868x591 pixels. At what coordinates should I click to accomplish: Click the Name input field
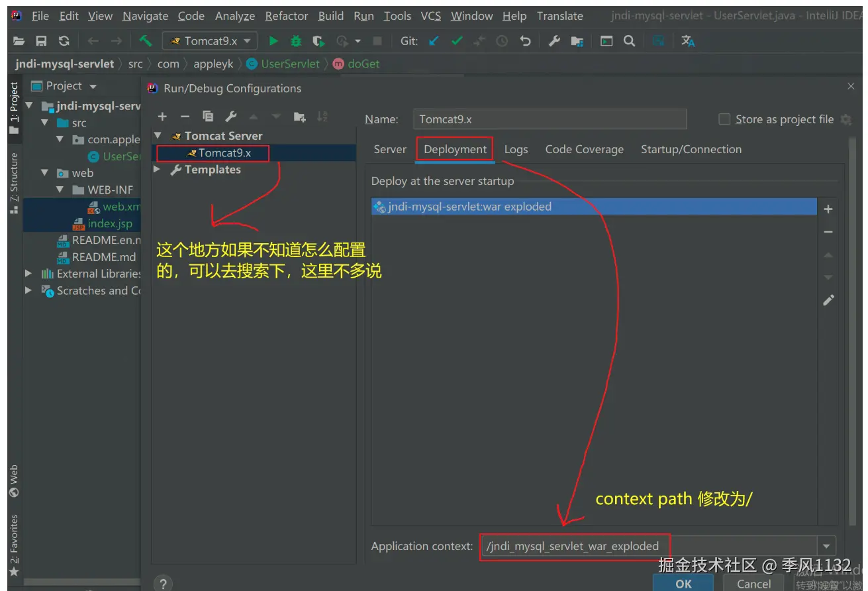(550, 119)
